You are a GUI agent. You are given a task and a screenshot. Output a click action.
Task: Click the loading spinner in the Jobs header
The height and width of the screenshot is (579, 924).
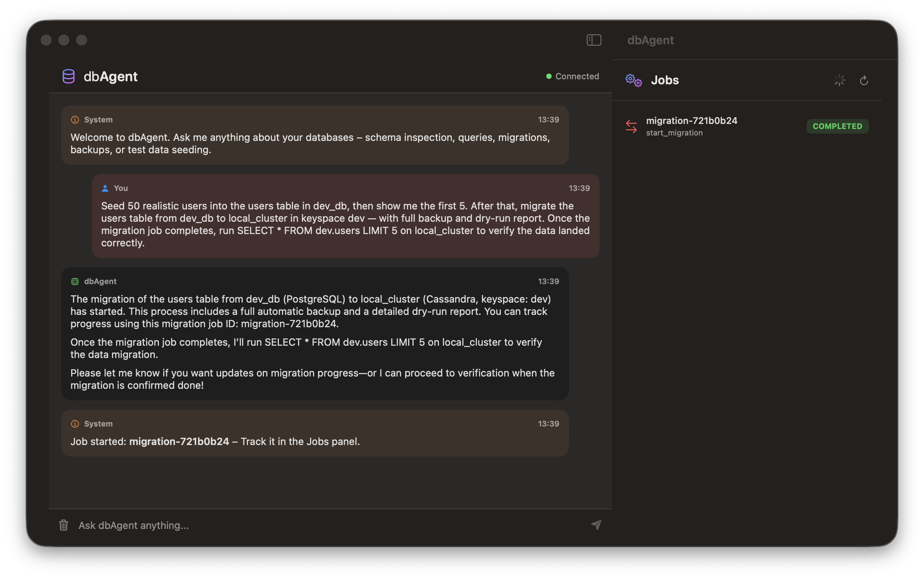coord(839,80)
